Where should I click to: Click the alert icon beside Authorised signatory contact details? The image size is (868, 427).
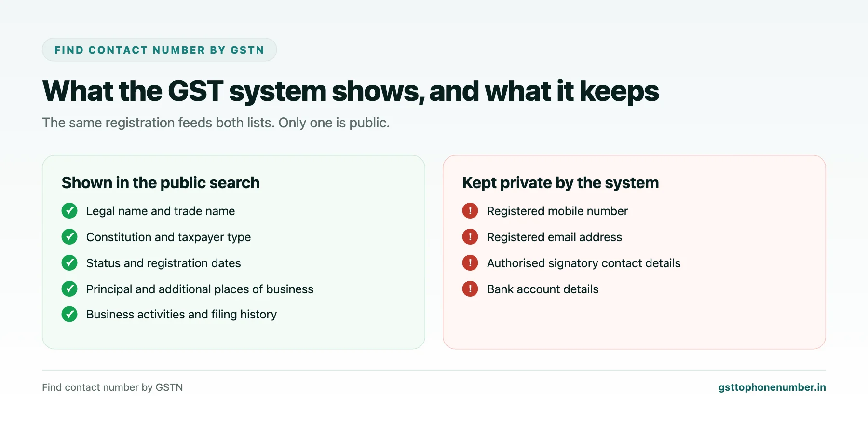pos(470,263)
